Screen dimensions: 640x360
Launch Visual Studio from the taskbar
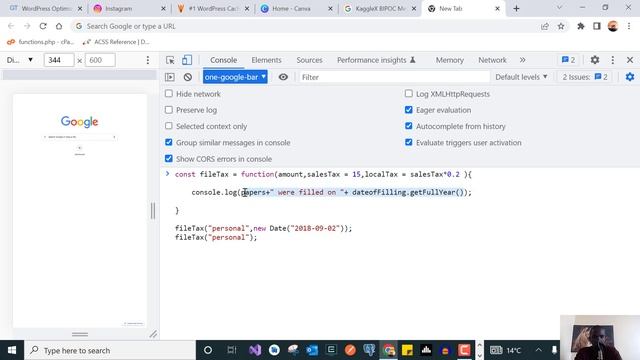pos(255,350)
